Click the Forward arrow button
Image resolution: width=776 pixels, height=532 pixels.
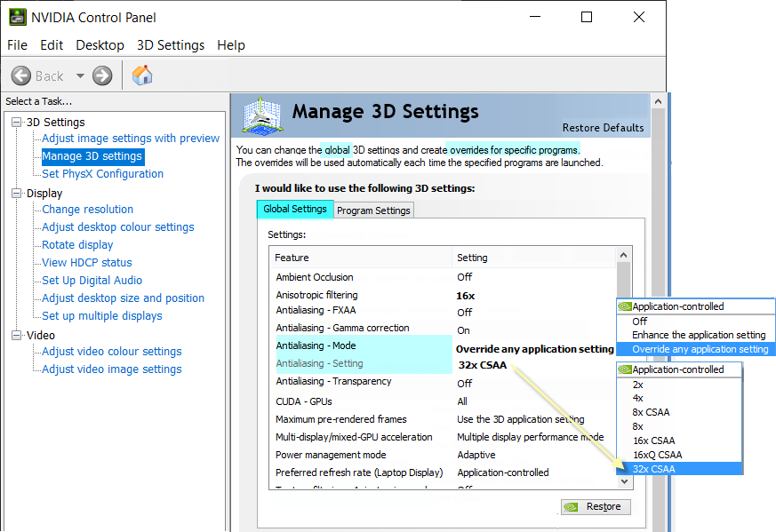click(103, 75)
